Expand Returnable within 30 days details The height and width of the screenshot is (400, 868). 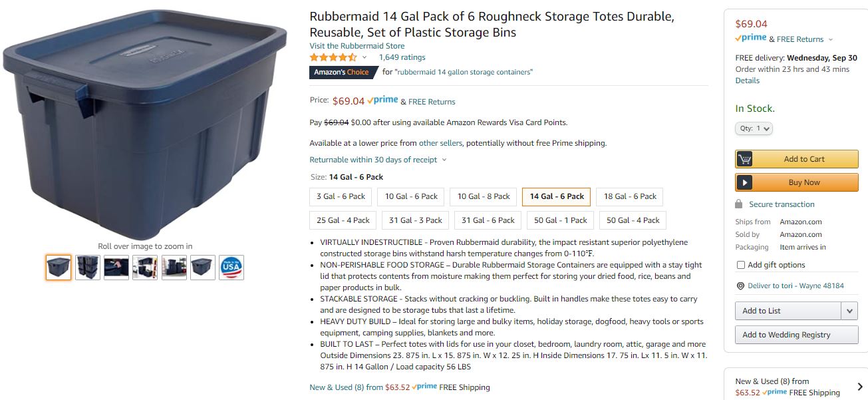click(x=378, y=160)
